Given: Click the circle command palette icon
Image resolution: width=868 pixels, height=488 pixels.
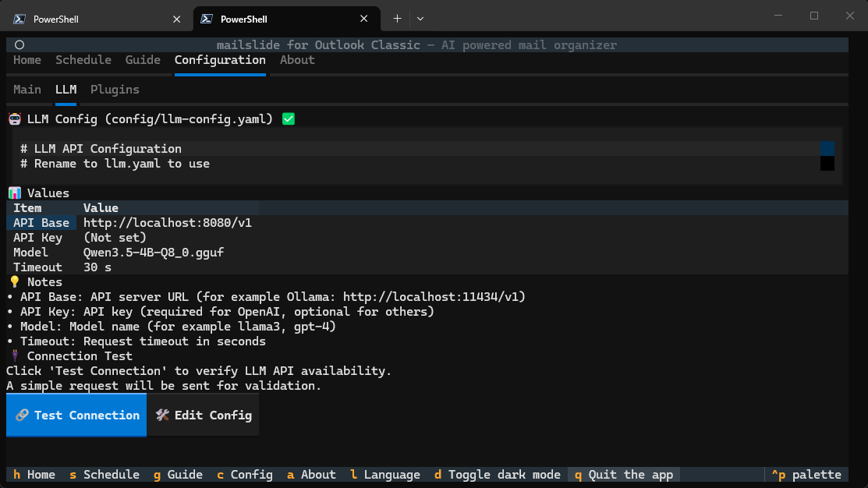Looking at the screenshot, I should [19, 45].
